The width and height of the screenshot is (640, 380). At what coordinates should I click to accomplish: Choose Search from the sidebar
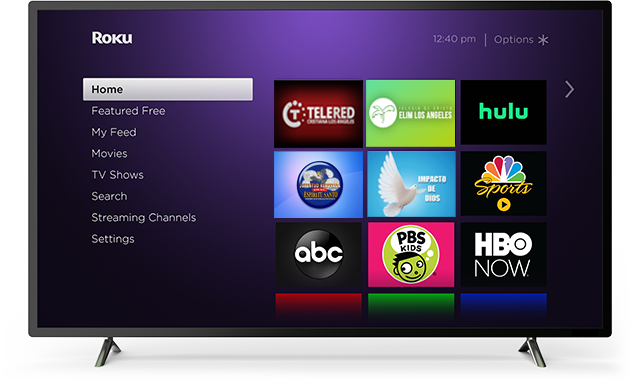click(109, 196)
